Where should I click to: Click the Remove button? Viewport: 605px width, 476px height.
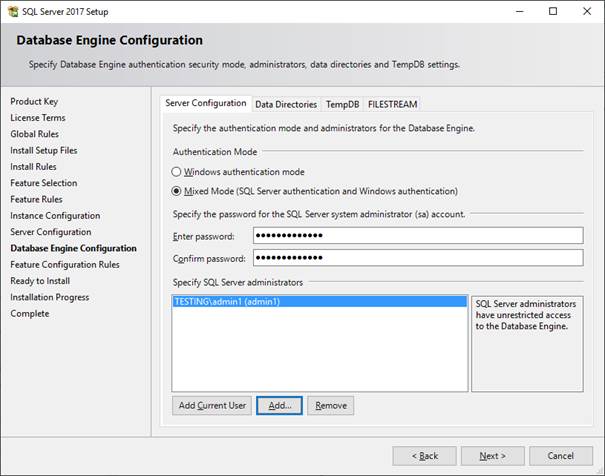[x=331, y=405]
